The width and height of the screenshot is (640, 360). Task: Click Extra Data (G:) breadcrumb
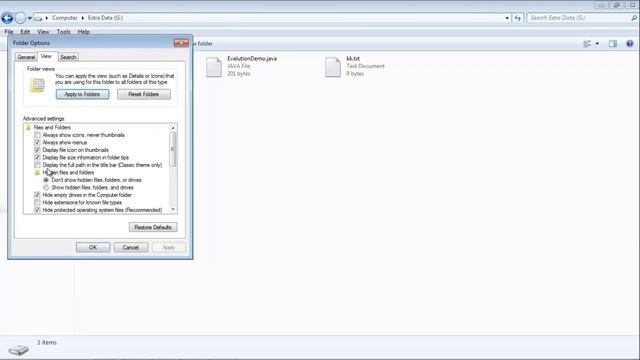point(105,18)
